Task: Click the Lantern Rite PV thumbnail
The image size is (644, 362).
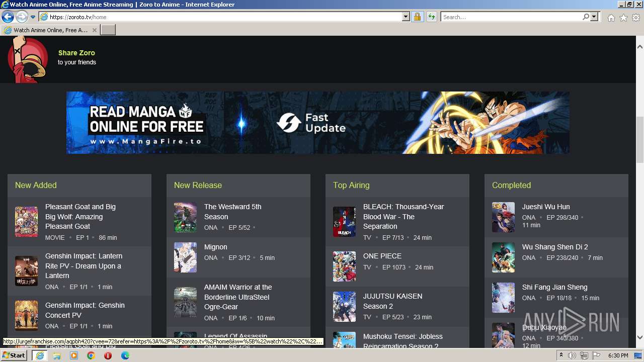Action: tap(26, 271)
